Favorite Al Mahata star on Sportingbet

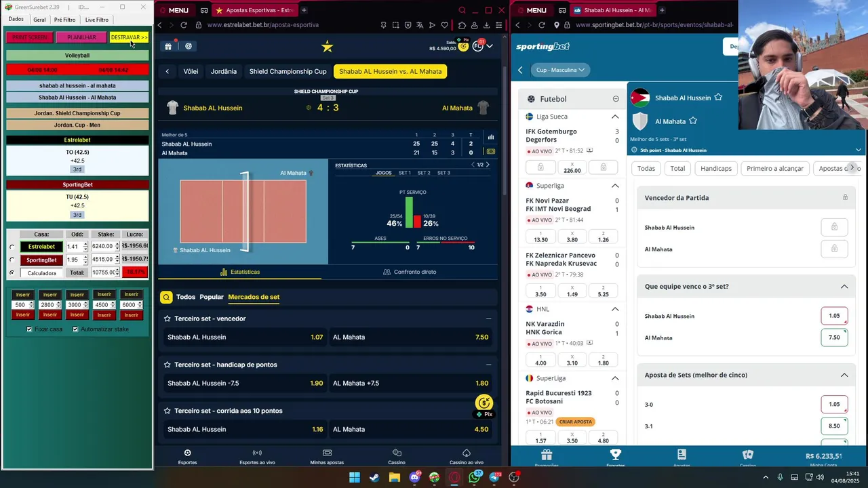(693, 121)
